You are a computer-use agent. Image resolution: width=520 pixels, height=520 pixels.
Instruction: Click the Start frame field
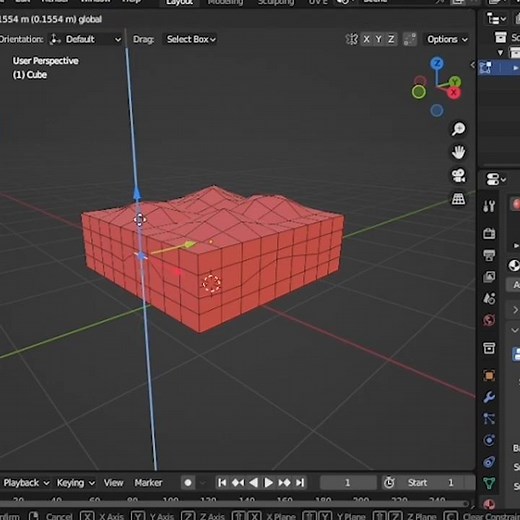pos(437,483)
